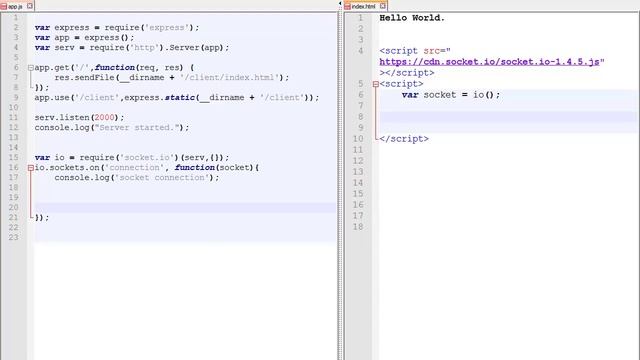Click the app.js file save-state icon
The width and height of the screenshot is (640, 360).
pyautogui.click(x=4, y=7)
